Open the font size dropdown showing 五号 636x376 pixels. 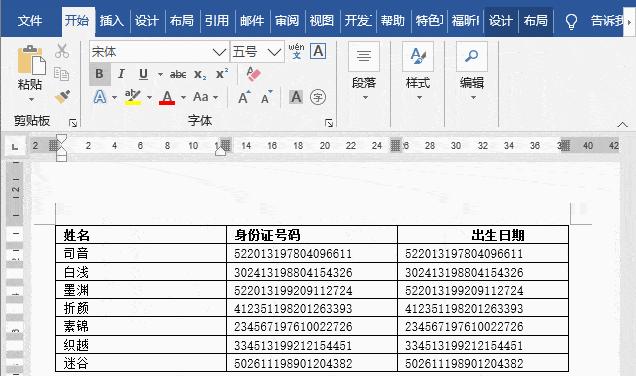click(257, 52)
